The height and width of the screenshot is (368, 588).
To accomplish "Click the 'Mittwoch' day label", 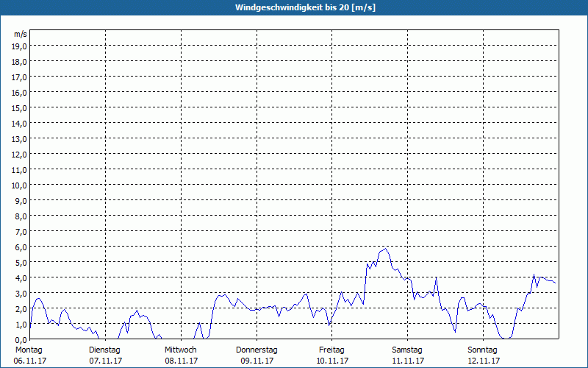I will point(181,350).
